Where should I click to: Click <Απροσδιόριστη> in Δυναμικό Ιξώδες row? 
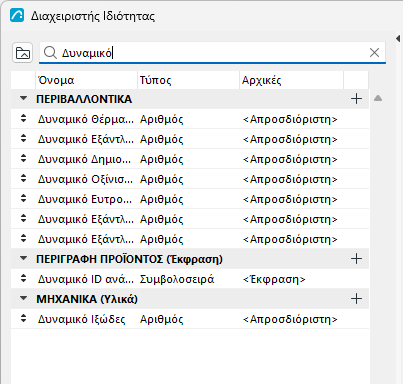[290, 319]
